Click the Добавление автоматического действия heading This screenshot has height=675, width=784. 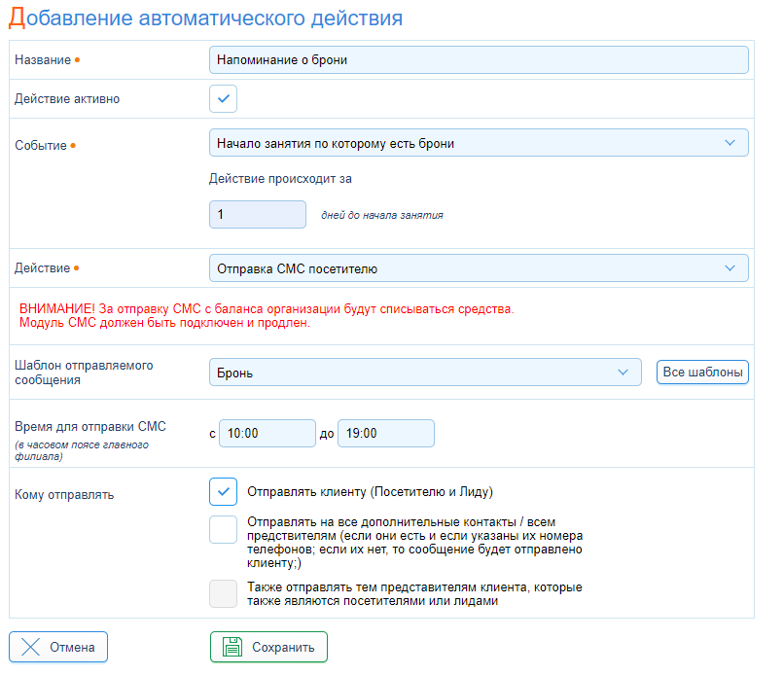pyautogui.click(x=206, y=18)
